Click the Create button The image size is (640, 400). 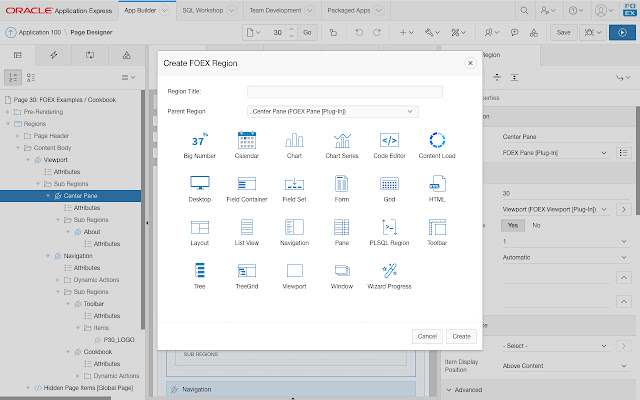coord(460,336)
